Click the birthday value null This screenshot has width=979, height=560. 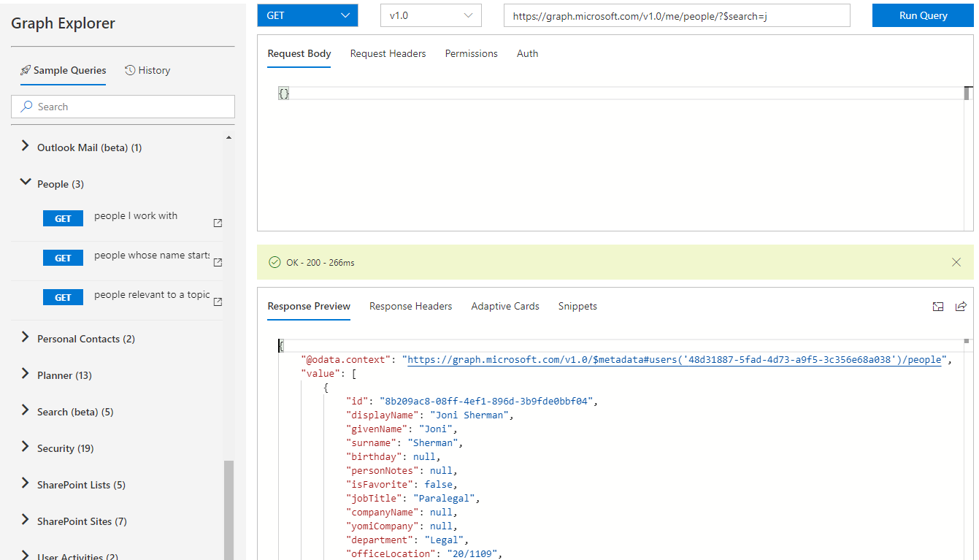click(x=424, y=457)
